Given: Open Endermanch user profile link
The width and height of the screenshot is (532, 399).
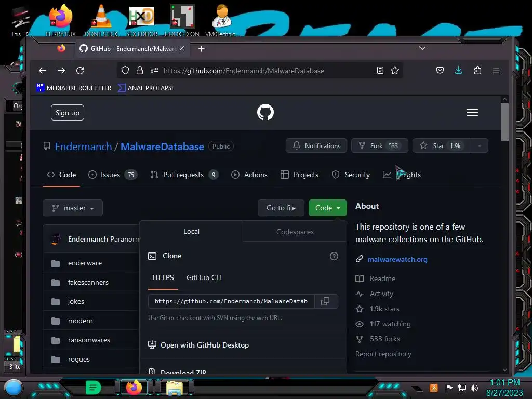Looking at the screenshot, I should click(x=84, y=147).
